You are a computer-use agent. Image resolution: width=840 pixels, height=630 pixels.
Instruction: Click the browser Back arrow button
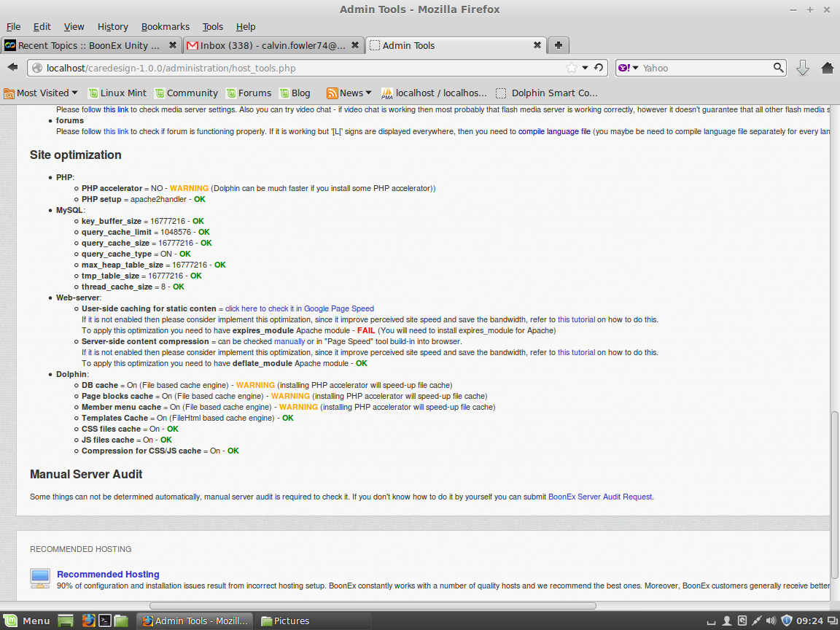coord(12,68)
